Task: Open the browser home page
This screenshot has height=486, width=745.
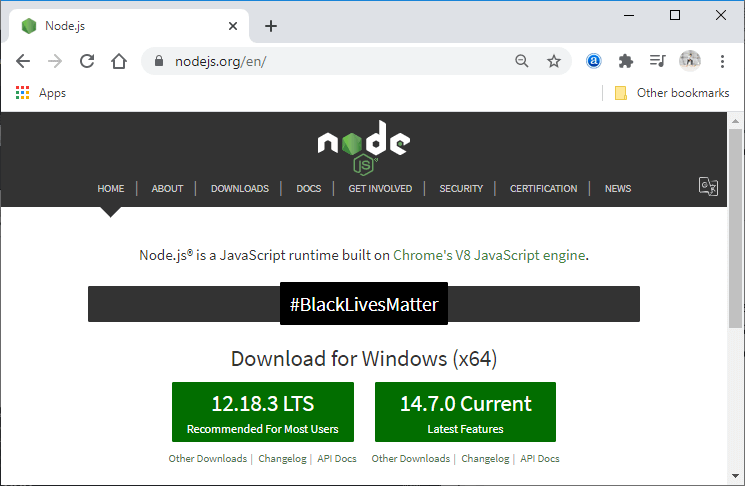Action: tap(119, 61)
